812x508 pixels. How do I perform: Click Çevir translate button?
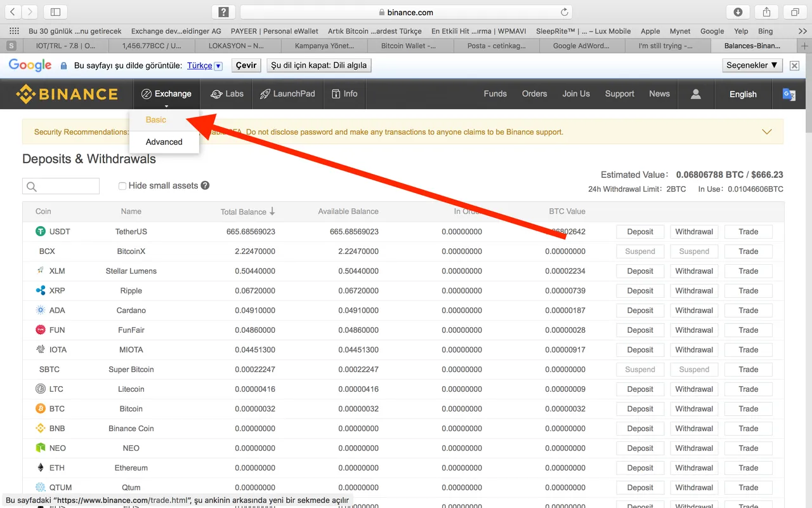point(246,65)
